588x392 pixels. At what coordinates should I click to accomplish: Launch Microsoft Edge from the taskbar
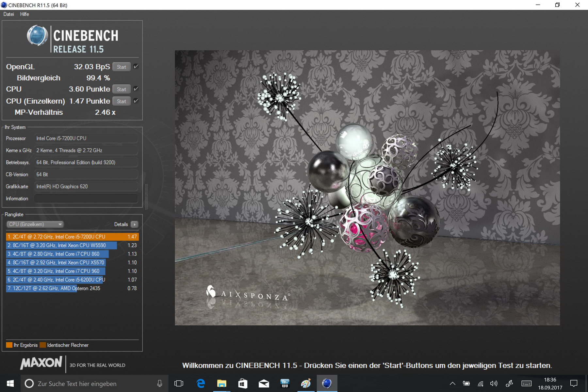[x=201, y=384]
